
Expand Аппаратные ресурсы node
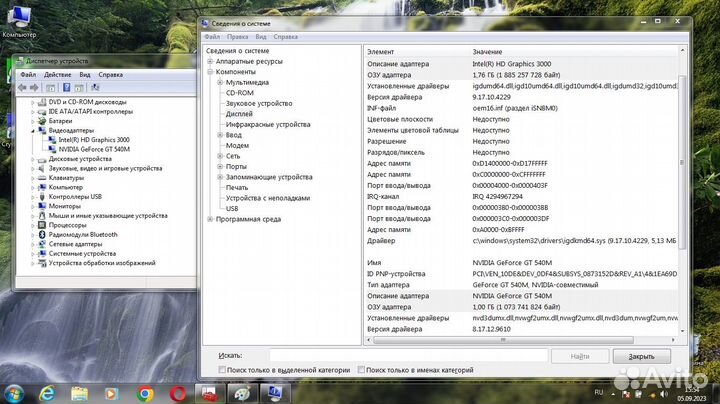point(210,61)
